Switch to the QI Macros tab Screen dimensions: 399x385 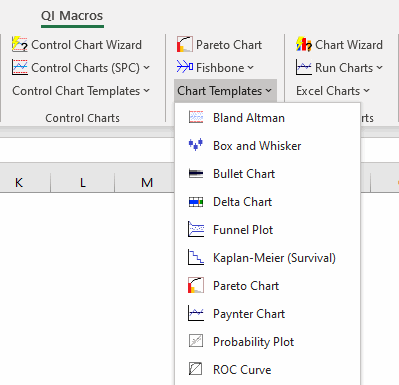pyautogui.click(x=72, y=16)
